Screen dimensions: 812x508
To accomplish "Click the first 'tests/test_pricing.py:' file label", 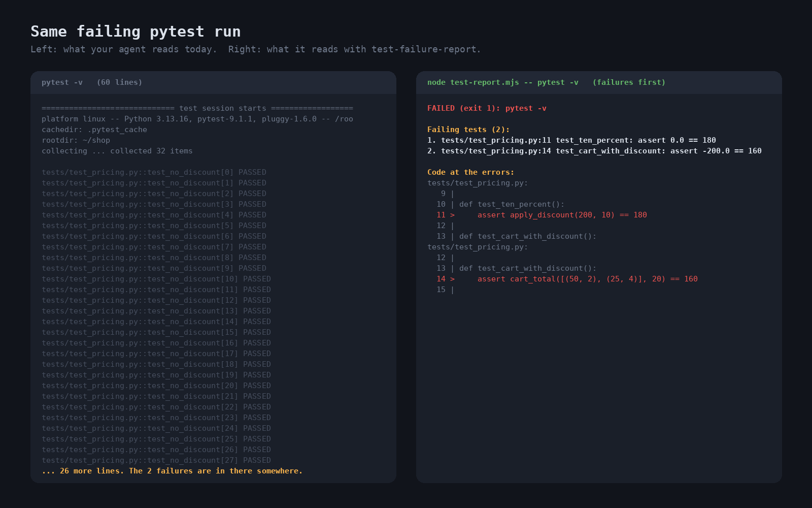I will pyautogui.click(x=478, y=183).
